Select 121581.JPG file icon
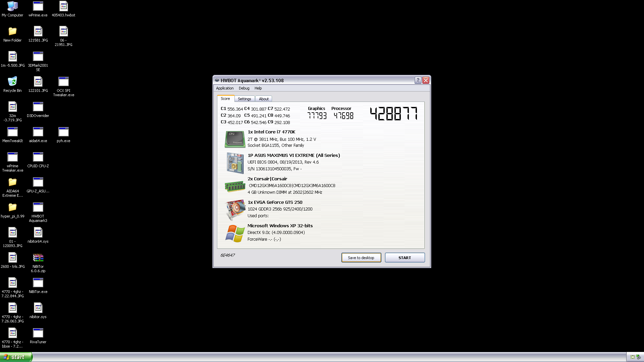 click(38, 34)
